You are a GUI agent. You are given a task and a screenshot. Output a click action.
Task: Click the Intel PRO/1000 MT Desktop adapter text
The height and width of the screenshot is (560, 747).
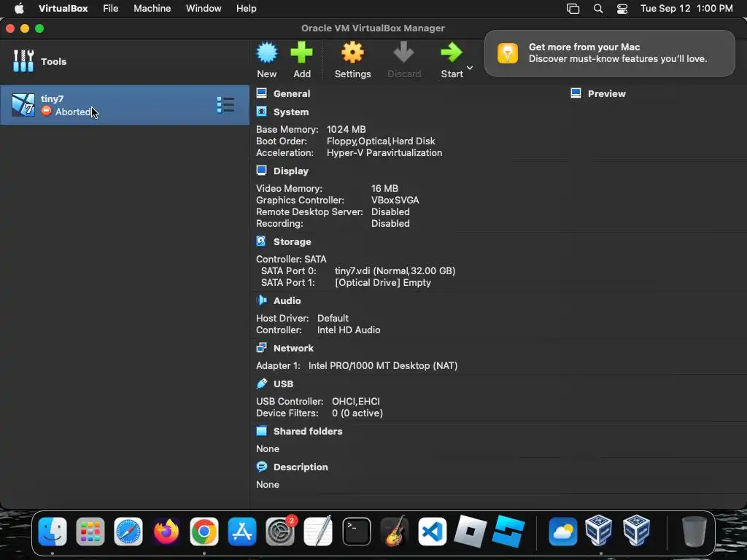point(382,366)
